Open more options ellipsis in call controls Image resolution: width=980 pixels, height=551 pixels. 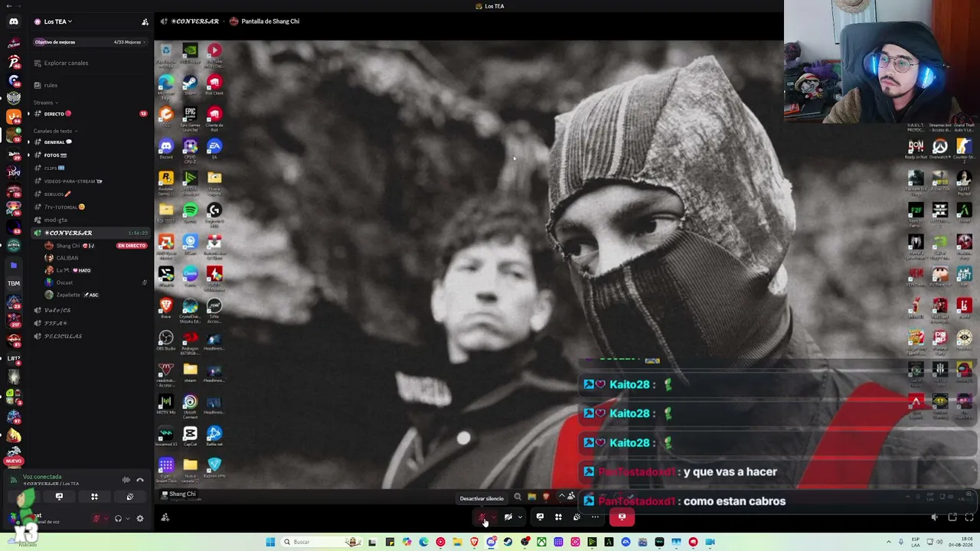click(595, 517)
